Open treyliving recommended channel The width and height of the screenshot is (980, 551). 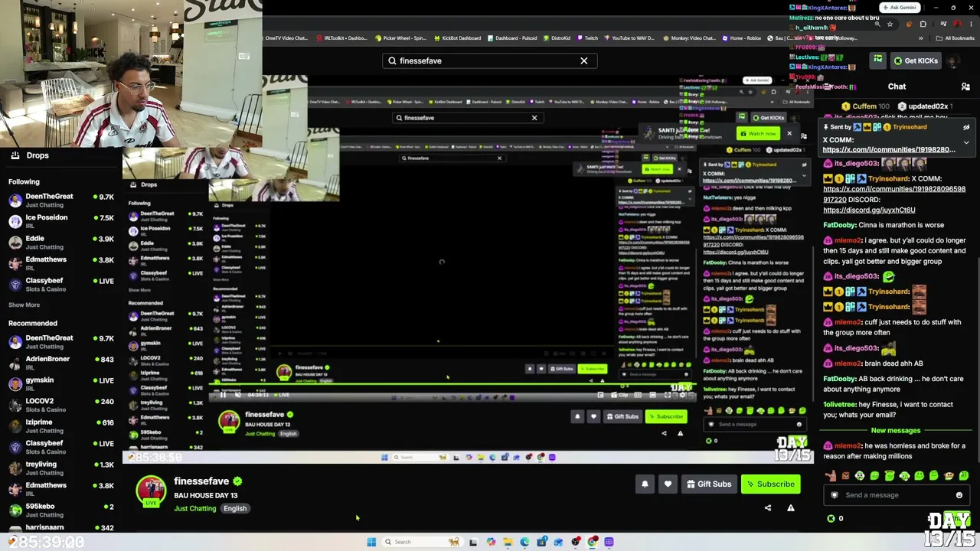[61, 468]
